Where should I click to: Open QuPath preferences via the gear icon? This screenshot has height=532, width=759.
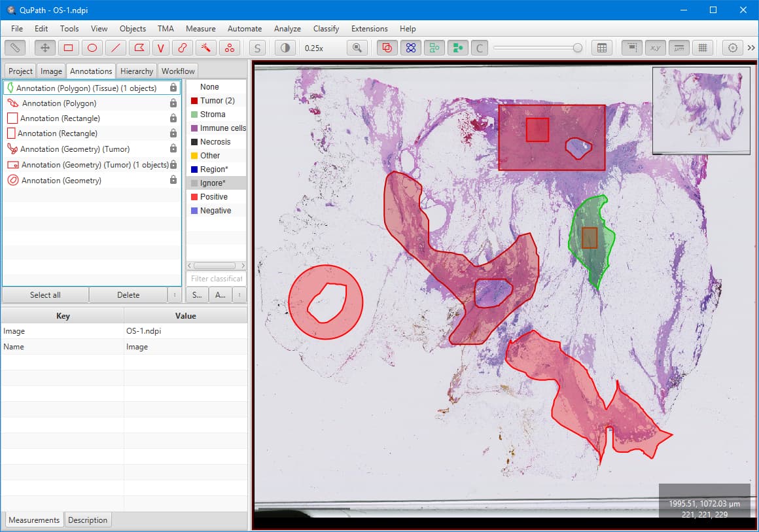(733, 47)
